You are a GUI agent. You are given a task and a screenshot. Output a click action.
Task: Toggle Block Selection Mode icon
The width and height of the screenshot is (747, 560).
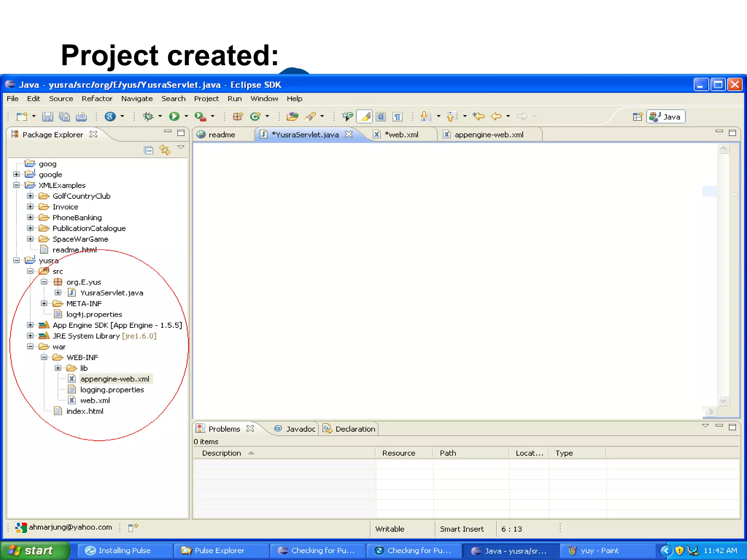pyautogui.click(x=381, y=117)
